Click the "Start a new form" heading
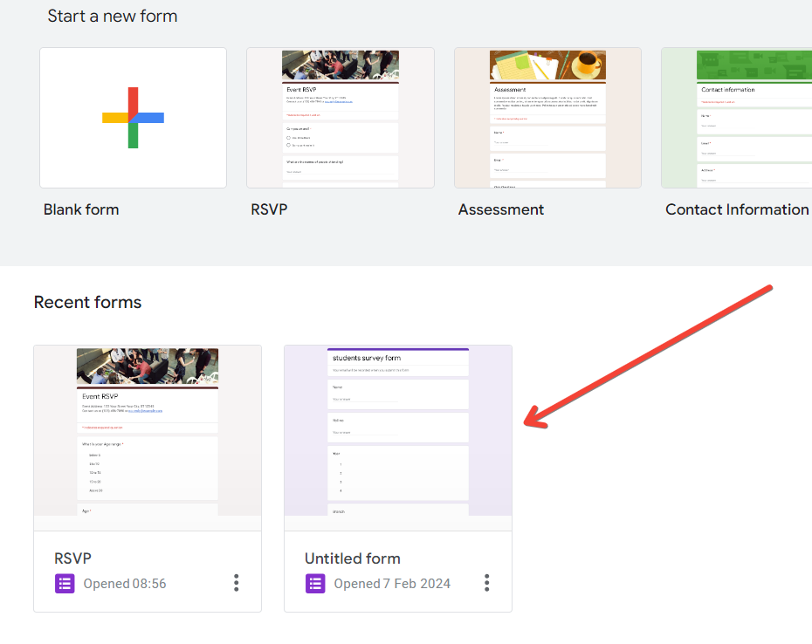 point(113,16)
